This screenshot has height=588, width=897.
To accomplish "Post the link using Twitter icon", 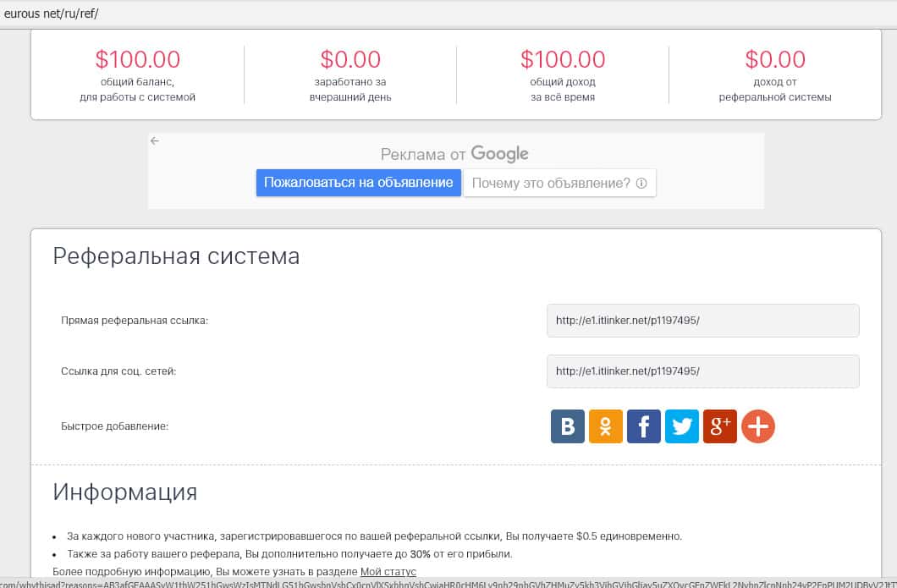I will tap(682, 426).
